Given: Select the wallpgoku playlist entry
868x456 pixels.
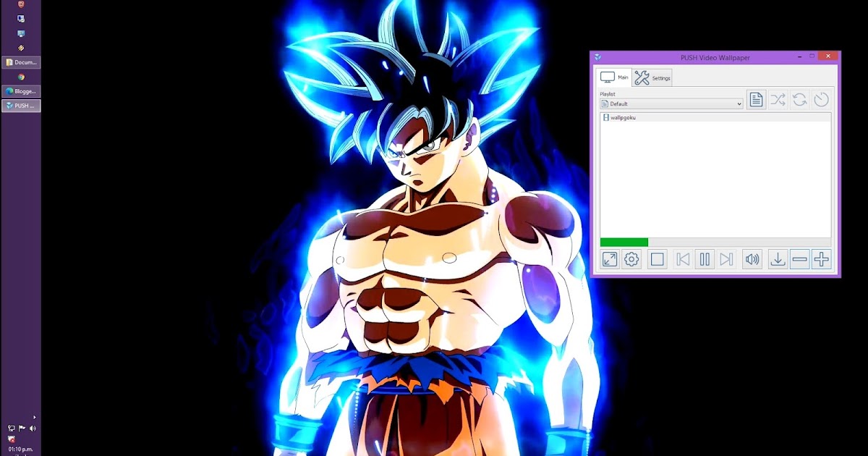Looking at the screenshot, I should (x=715, y=117).
